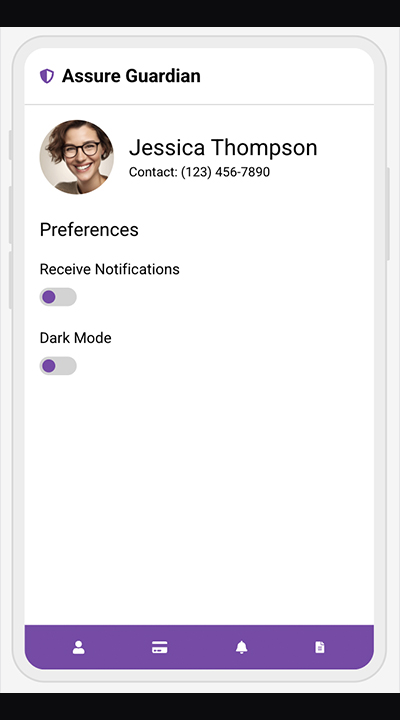The image size is (400, 720).
Task: Click the purple shield logo icon
Action: click(47, 76)
